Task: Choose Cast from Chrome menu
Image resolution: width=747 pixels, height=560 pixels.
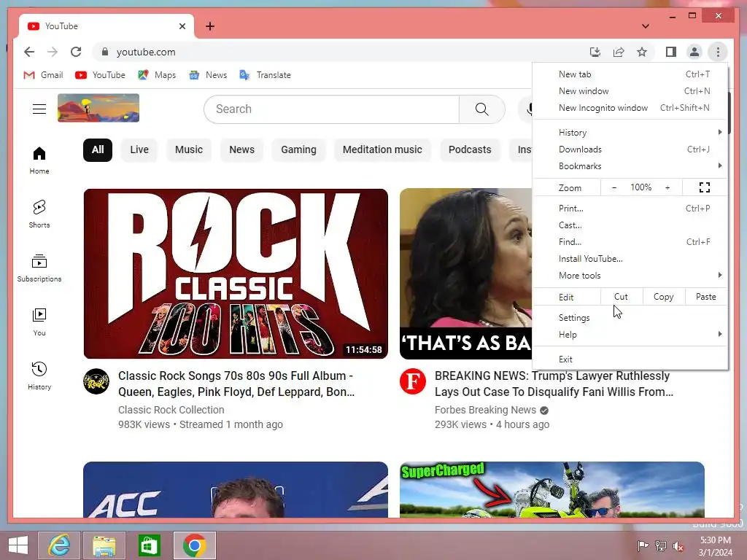Action: [630, 225]
